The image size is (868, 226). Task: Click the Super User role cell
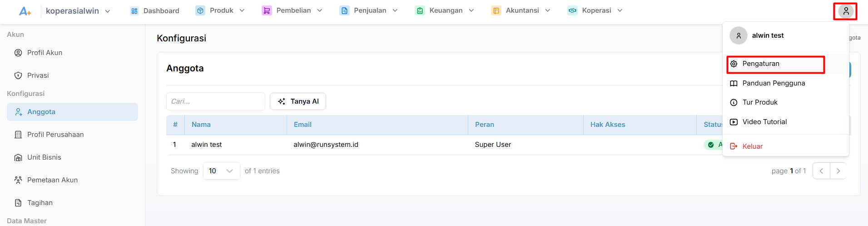[493, 145]
